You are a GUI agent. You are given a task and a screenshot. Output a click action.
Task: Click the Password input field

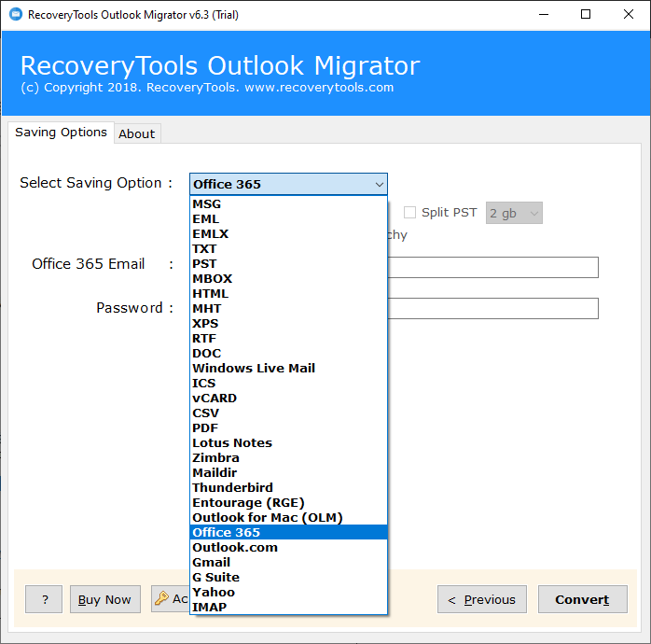(492, 308)
